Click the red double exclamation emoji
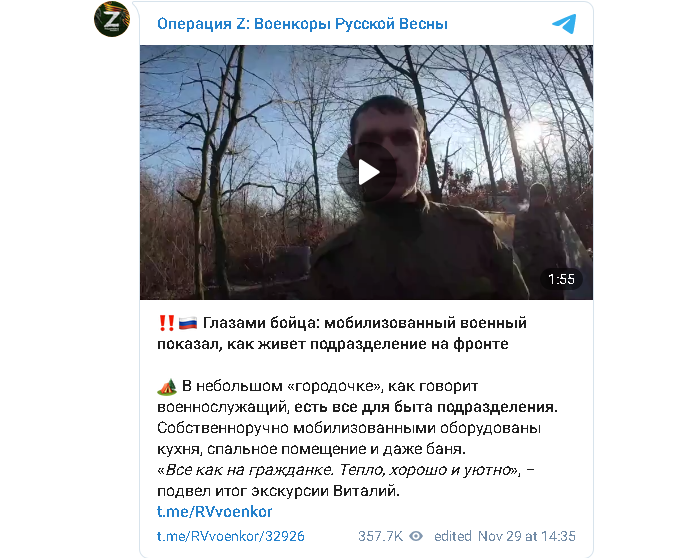686x558 pixels. coord(166,323)
